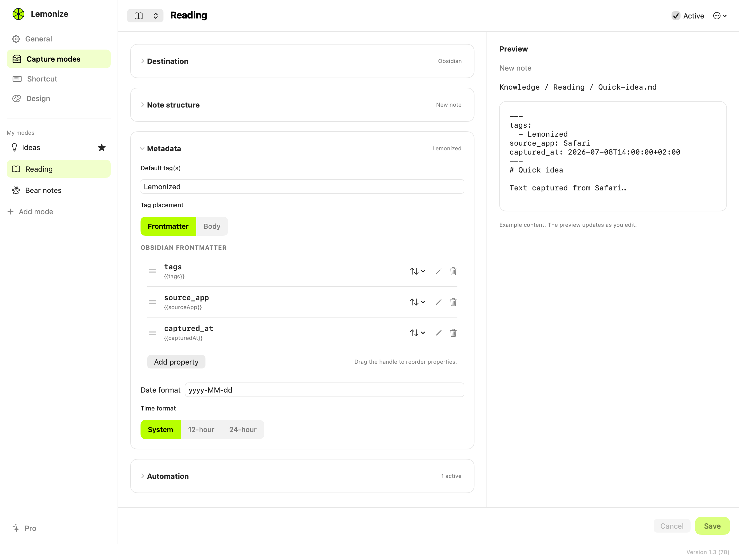739x560 pixels.
Task: Open the mode icon picker book button
Action: coord(145,16)
